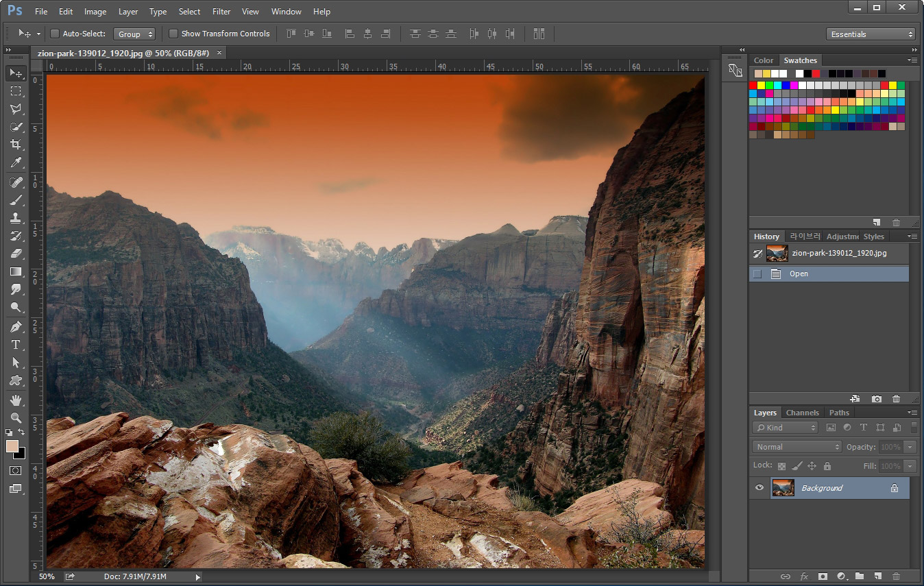Toggle lock position in Layers panel
This screenshot has width=924, height=586.
(812, 466)
